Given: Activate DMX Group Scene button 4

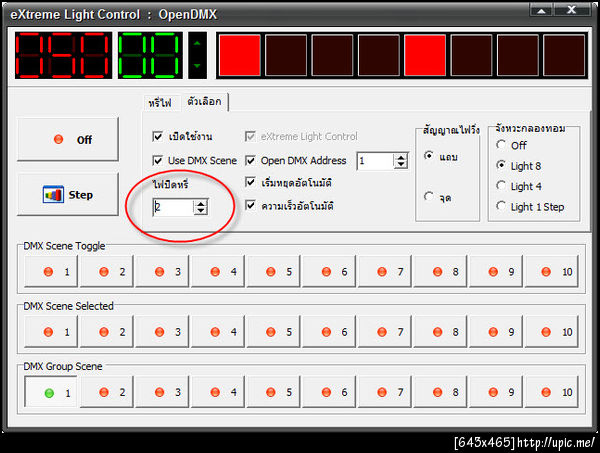Looking at the screenshot, I should (218, 392).
